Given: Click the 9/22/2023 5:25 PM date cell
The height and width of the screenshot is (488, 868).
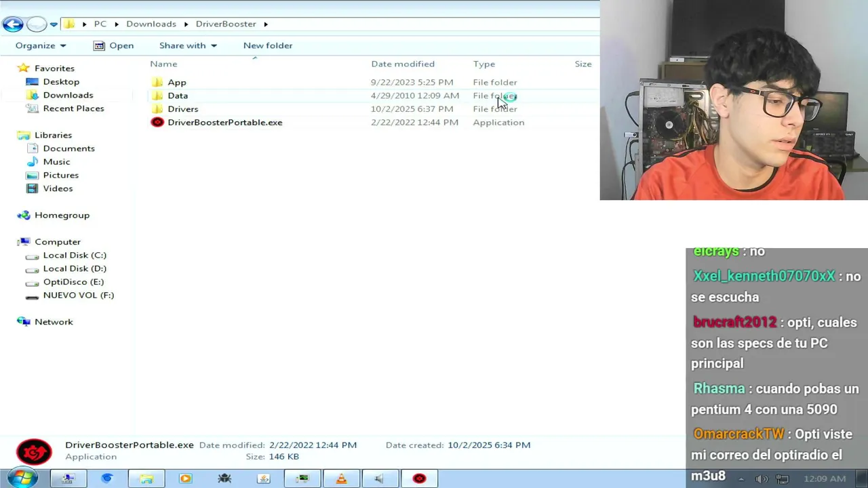Looking at the screenshot, I should point(412,82).
